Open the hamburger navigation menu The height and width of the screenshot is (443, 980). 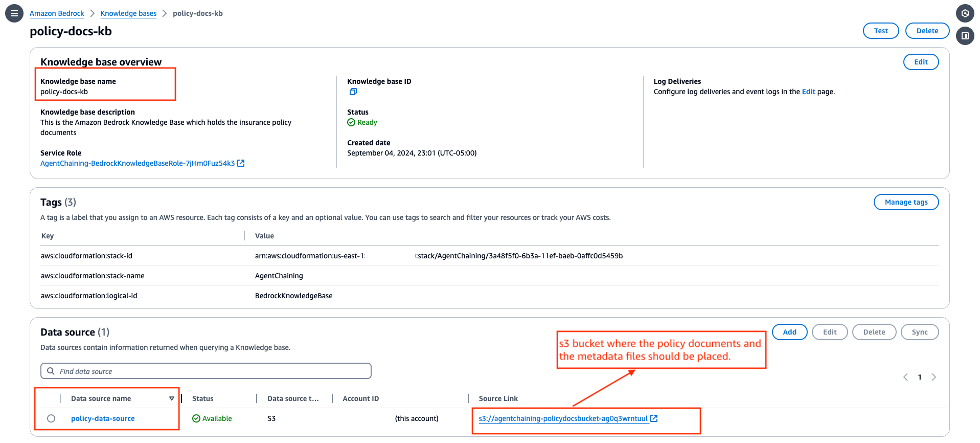pos(14,13)
